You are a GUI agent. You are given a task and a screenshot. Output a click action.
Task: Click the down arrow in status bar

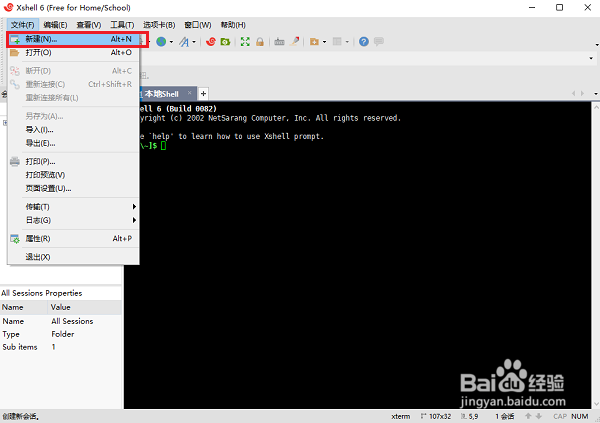click(x=538, y=416)
